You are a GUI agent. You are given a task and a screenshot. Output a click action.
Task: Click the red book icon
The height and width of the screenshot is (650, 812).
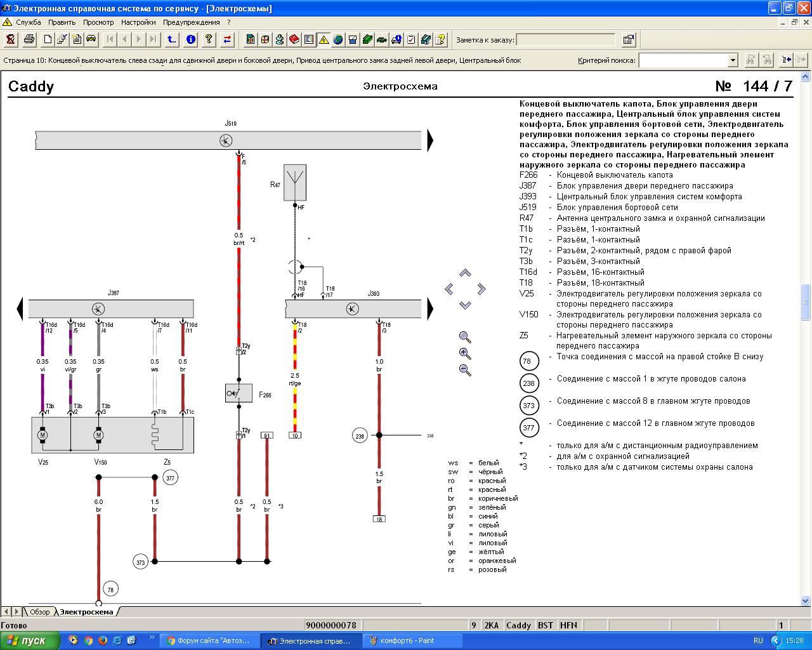click(294, 39)
